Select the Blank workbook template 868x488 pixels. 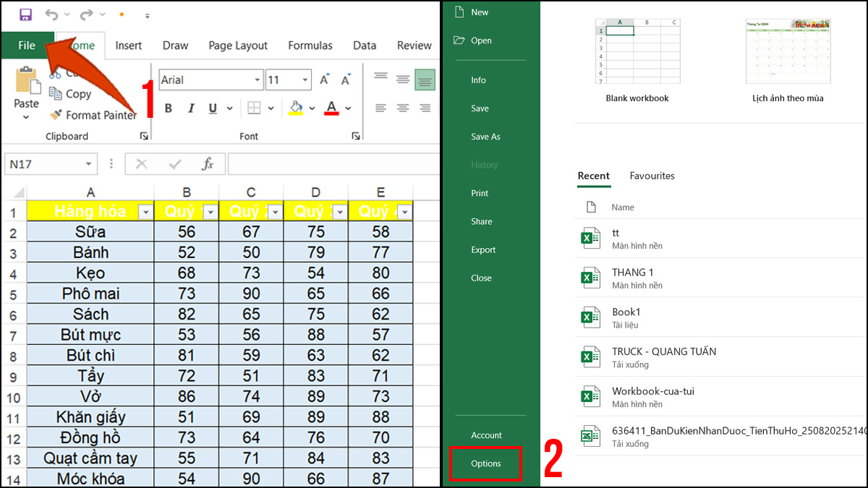click(x=637, y=51)
